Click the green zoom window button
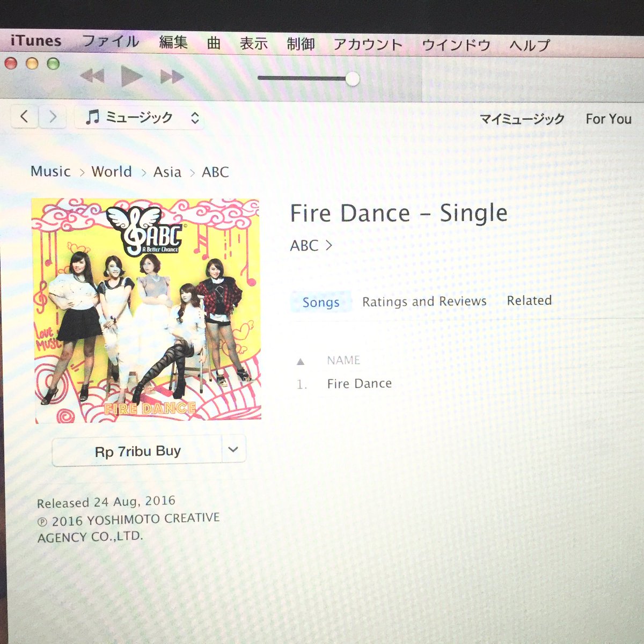Viewport: 644px width, 644px height. [53, 64]
